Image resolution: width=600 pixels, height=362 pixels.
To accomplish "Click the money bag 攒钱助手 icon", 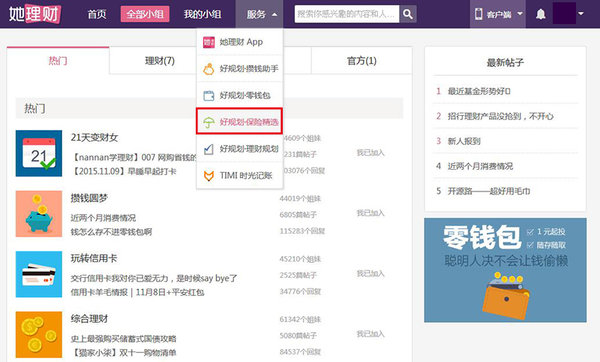I will pos(209,69).
